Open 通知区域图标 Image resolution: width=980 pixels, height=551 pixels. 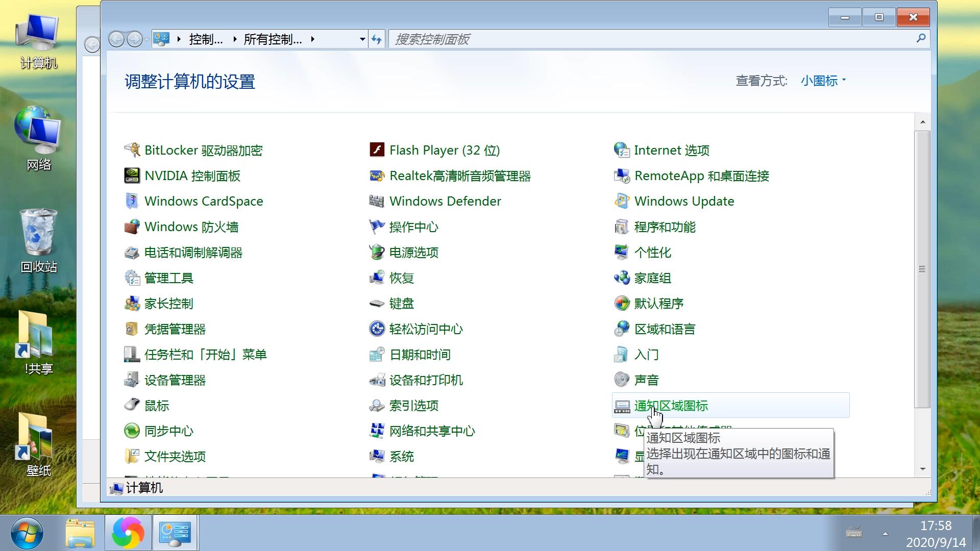pos(672,405)
